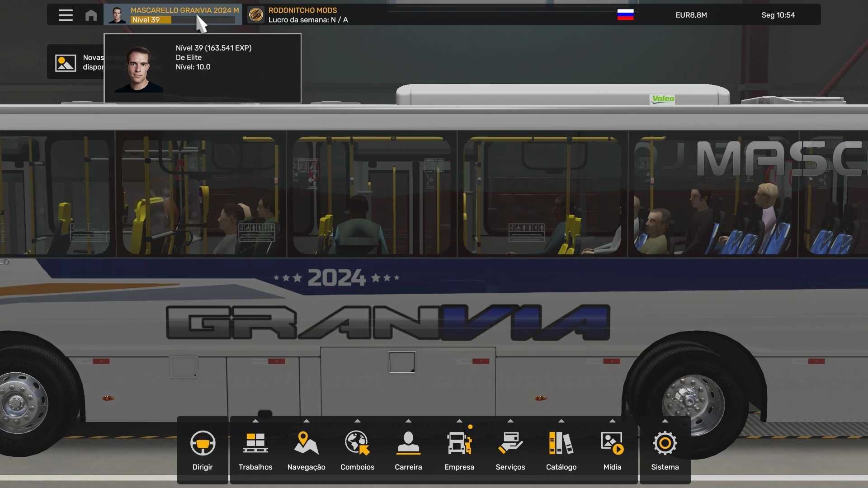The height and width of the screenshot is (488, 868).
Task: Open Sistema gear settings
Action: [665, 443]
